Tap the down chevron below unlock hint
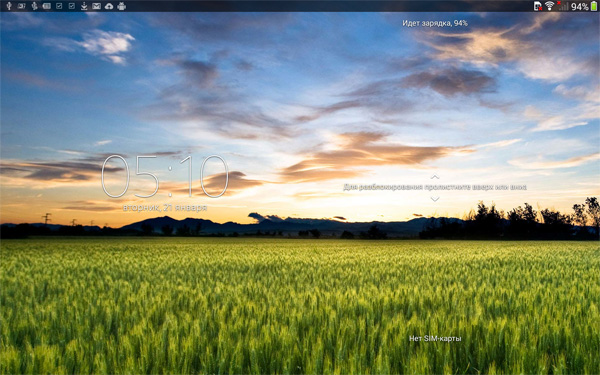 click(435, 199)
